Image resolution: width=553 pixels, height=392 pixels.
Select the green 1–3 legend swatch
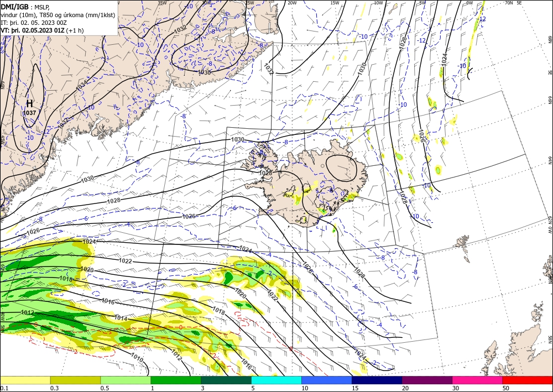coord(176,380)
